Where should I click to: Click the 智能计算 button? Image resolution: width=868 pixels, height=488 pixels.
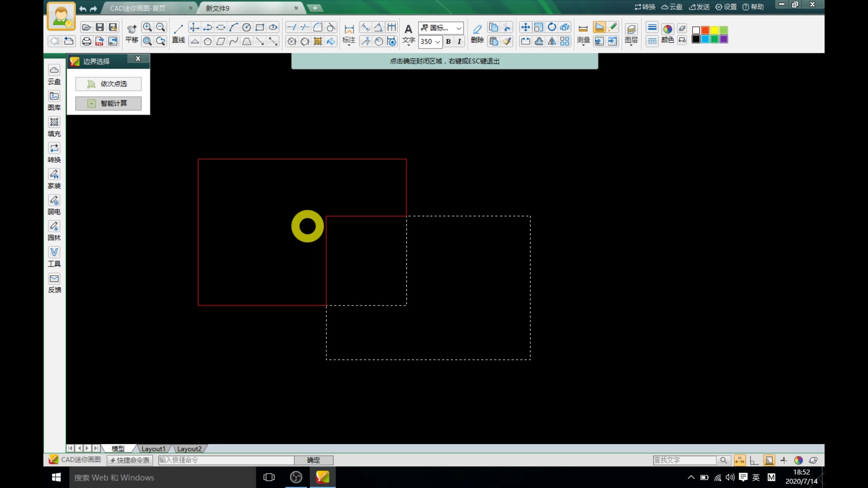pyautogui.click(x=108, y=103)
